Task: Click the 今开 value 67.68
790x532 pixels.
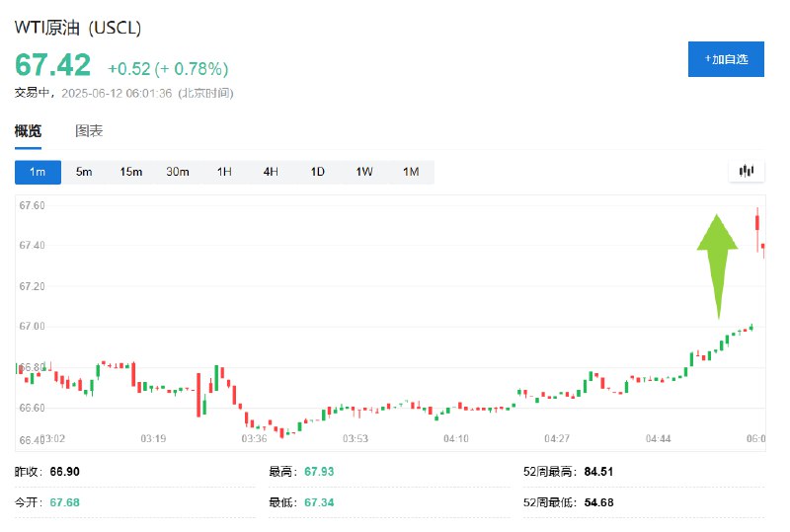Action: click(x=64, y=502)
